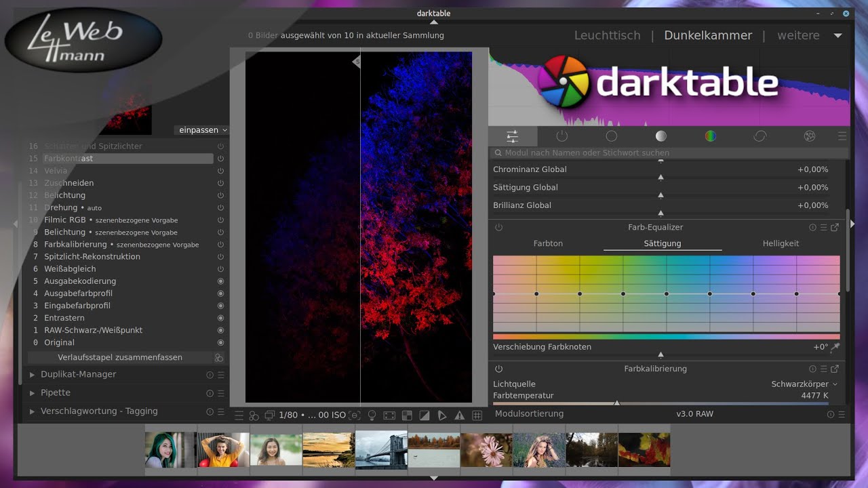Open module groups presets menu
Image resolution: width=868 pixels, height=488 pixels.
pyautogui.click(x=842, y=136)
